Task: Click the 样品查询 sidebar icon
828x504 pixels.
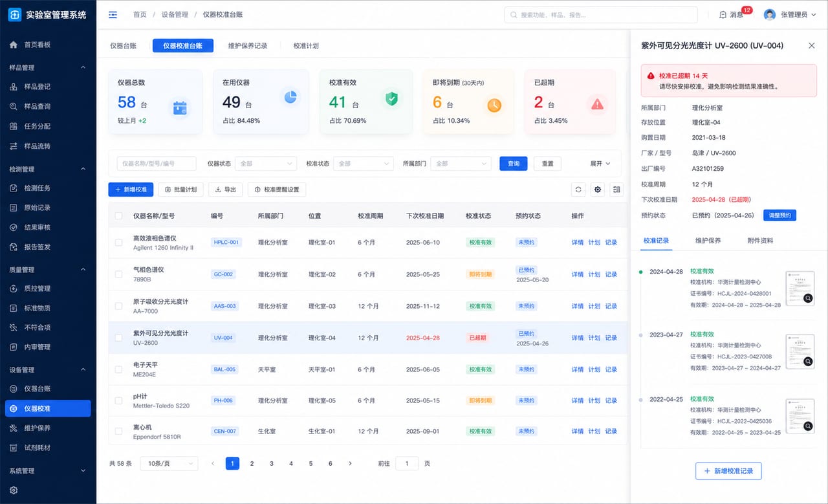Action: click(x=14, y=106)
